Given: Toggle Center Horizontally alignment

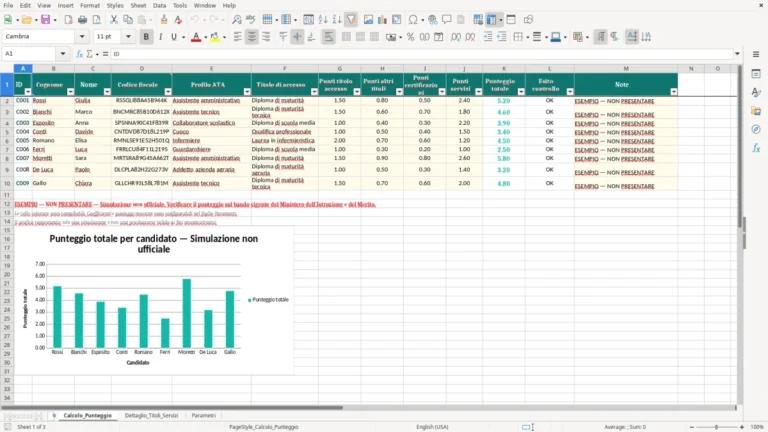Looking at the screenshot, I should (252, 37).
